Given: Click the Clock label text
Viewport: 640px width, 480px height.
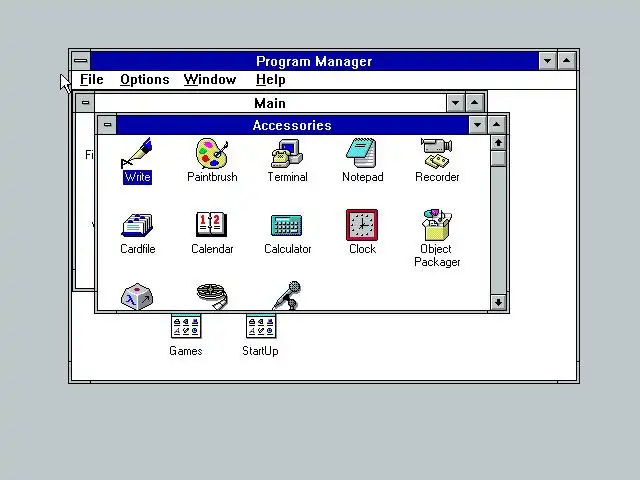Looking at the screenshot, I should [x=362, y=249].
